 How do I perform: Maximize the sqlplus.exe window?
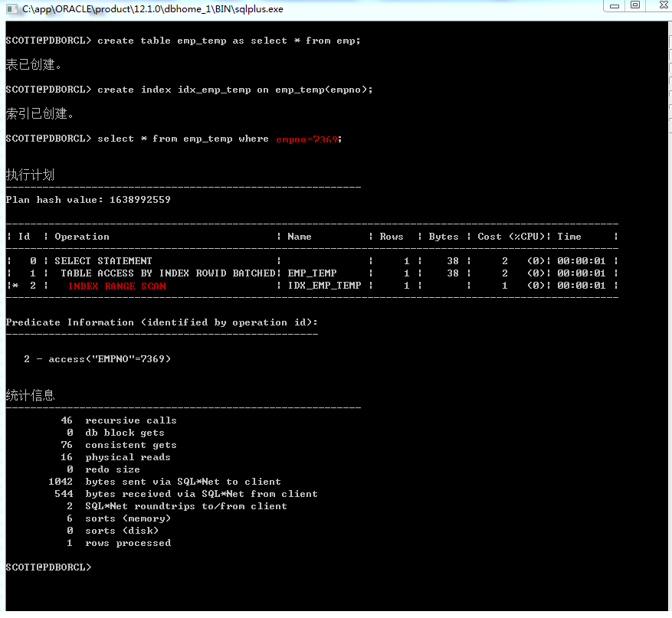tap(635, 5)
